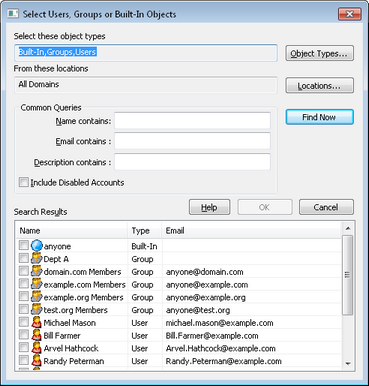369x386 pixels.
Task: Click the search results scrollbar thumb
Action: [x=348, y=275]
